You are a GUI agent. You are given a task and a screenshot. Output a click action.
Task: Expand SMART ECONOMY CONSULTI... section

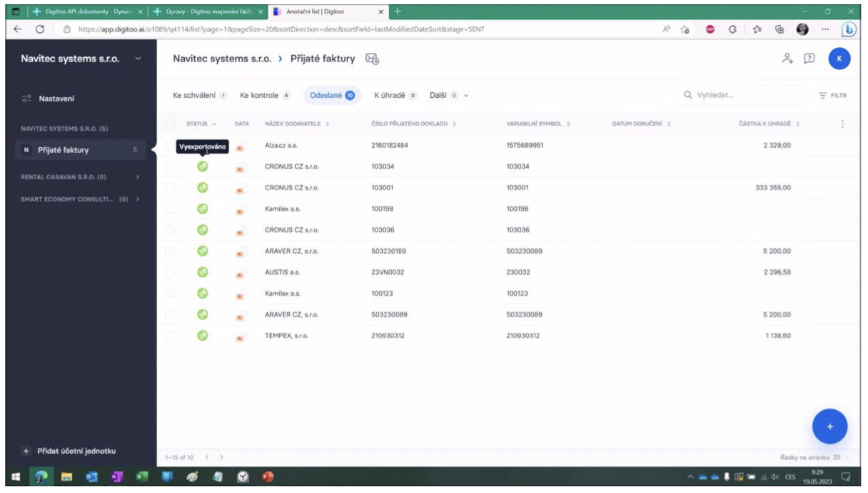(138, 199)
